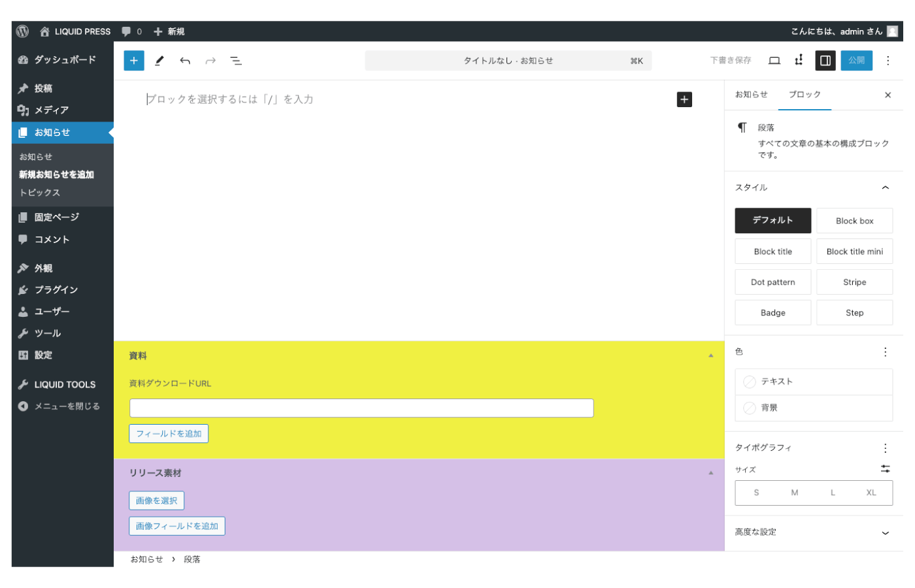The height and width of the screenshot is (588, 915).
Task: Collapse the 資料 meta box
Action: click(710, 356)
